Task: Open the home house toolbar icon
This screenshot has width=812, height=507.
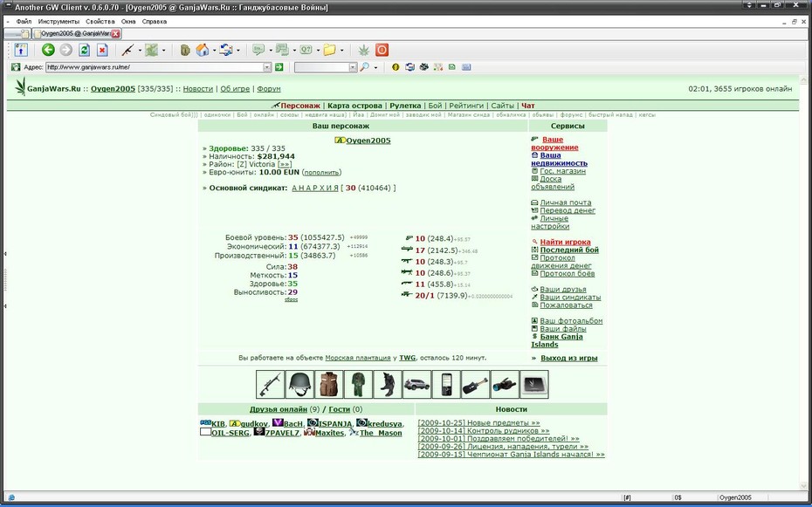Action: tap(203, 50)
